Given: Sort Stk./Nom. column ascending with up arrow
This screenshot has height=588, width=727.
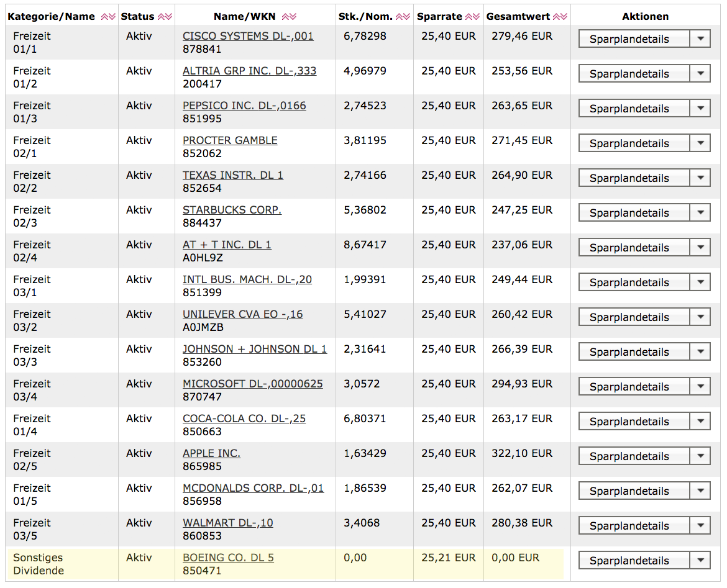Looking at the screenshot, I should pos(399,17).
